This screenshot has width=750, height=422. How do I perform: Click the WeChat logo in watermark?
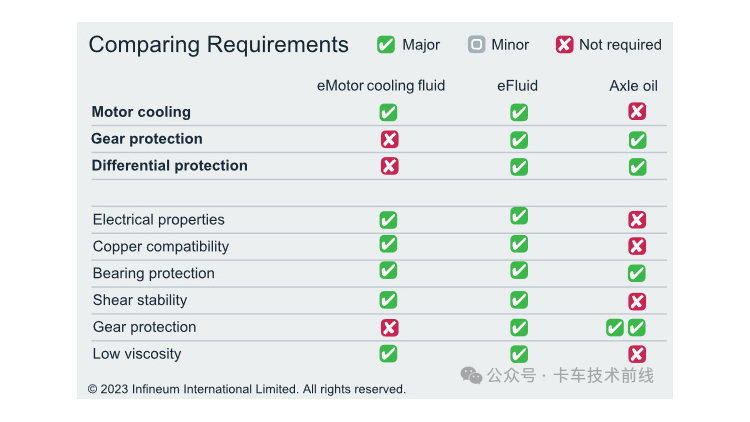pyautogui.click(x=471, y=376)
